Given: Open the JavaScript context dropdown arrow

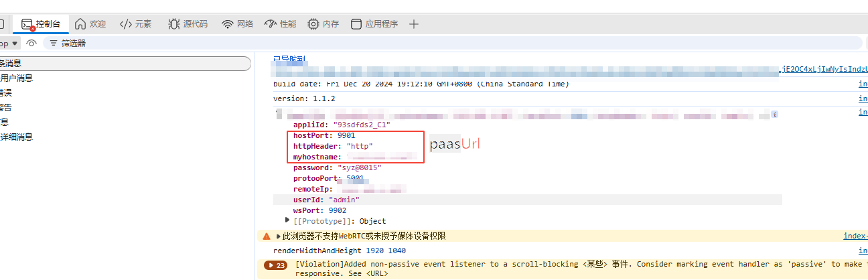Looking at the screenshot, I should pos(15,43).
